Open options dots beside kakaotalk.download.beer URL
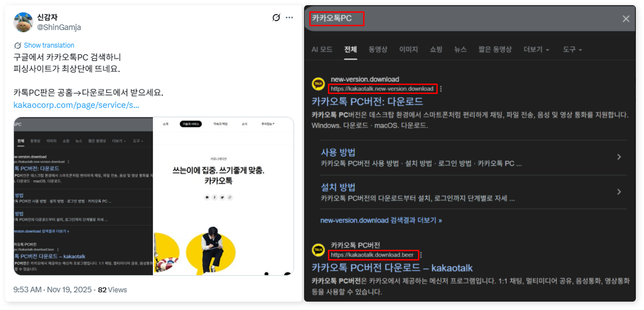This screenshot has height=310, width=644. pos(421,255)
